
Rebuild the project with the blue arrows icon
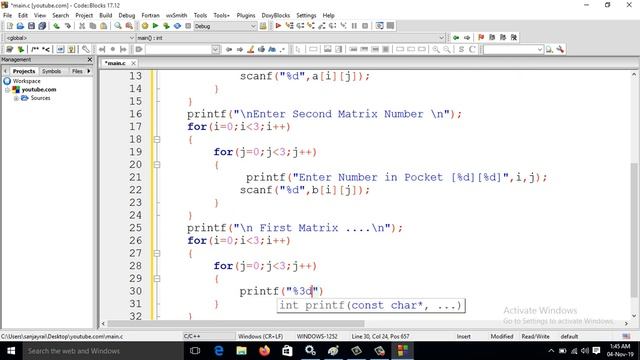(x=177, y=26)
